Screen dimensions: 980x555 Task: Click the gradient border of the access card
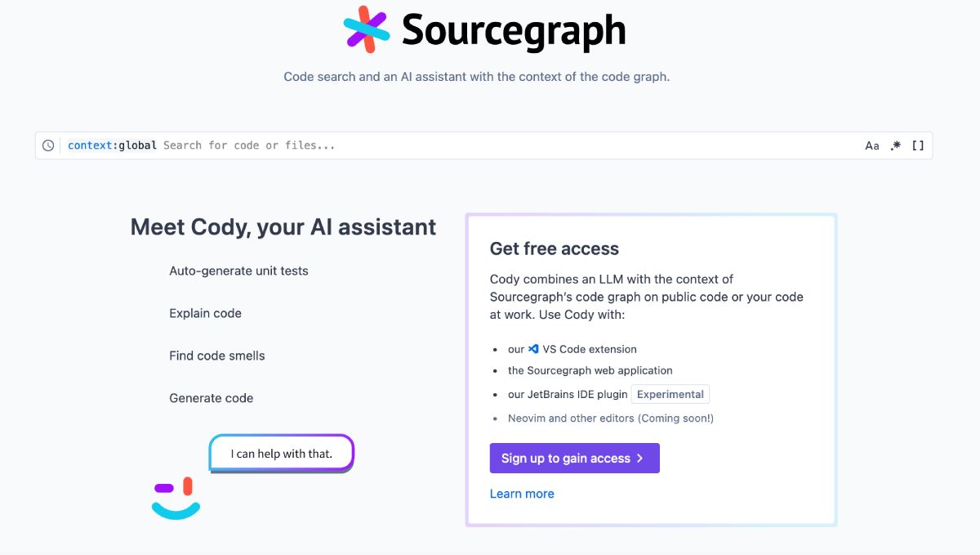click(x=650, y=215)
